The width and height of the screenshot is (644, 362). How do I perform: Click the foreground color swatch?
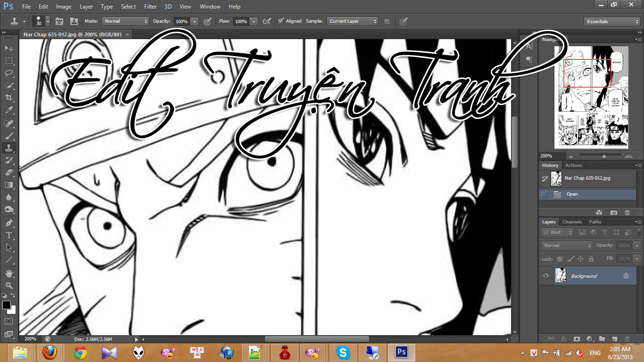point(7,305)
